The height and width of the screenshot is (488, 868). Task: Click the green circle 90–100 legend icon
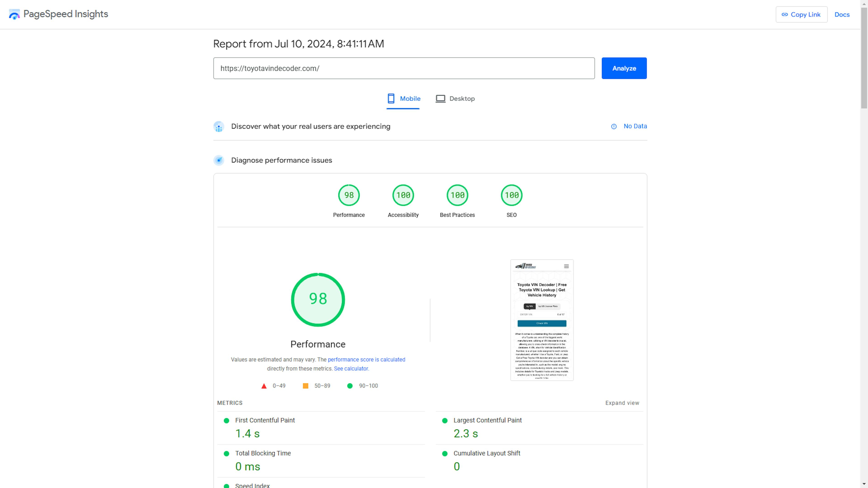pyautogui.click(x=350, y=386)
